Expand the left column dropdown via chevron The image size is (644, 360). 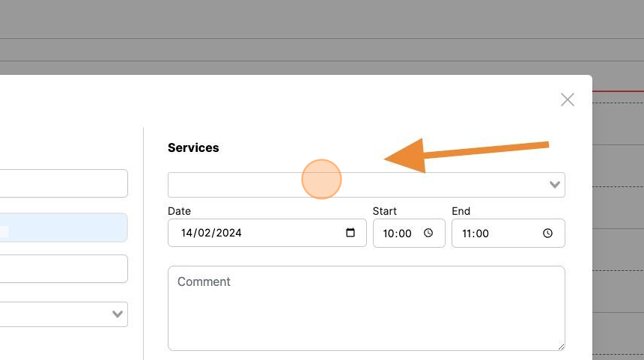[118, 314]
